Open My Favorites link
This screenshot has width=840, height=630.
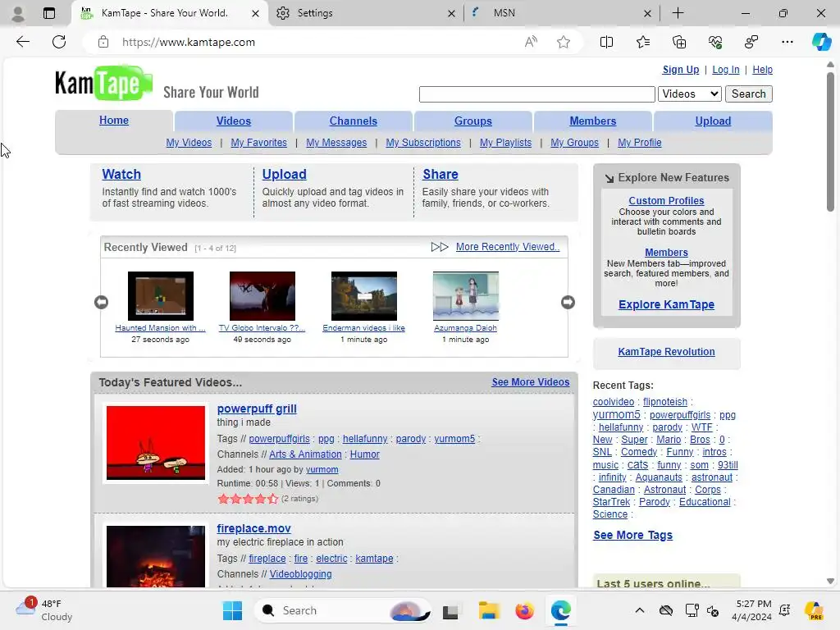[x=258, y=143]
